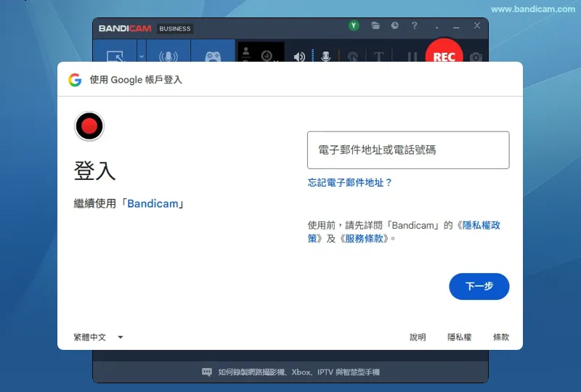Open the '說明' help footer link

pos(418,337)
